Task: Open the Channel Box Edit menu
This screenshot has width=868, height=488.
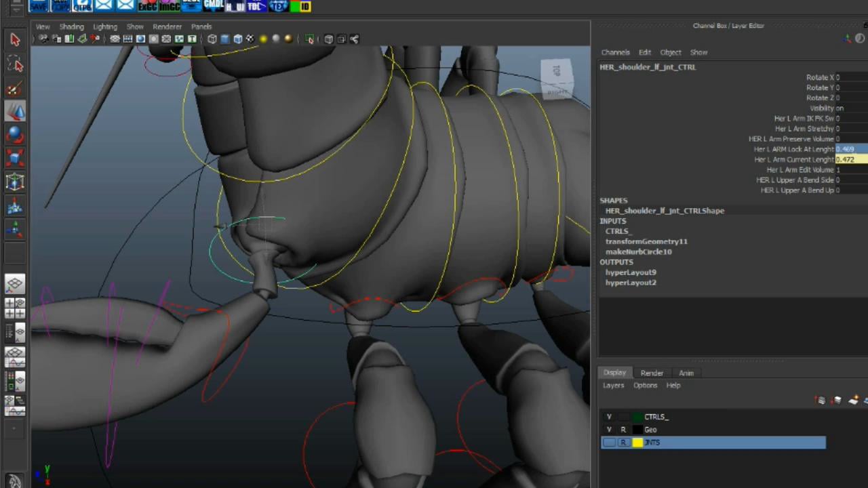Action: [x=644, y=52]
